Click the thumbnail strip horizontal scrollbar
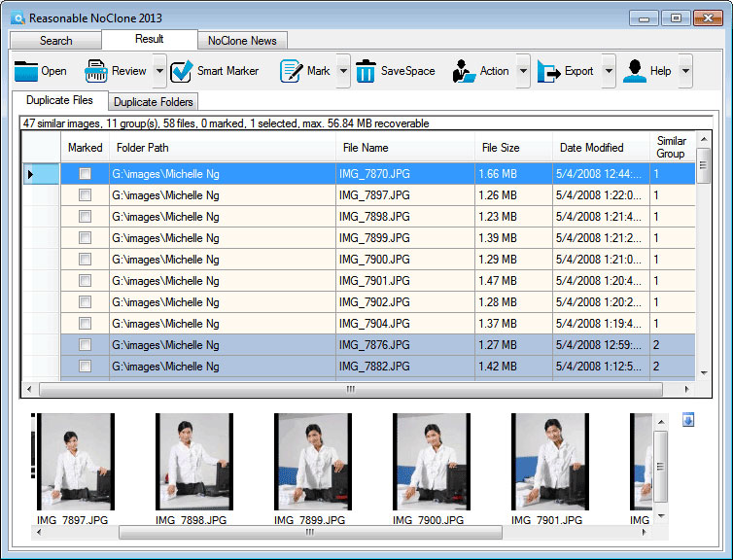This screenshot has height=560, width=733. point(310,533)
